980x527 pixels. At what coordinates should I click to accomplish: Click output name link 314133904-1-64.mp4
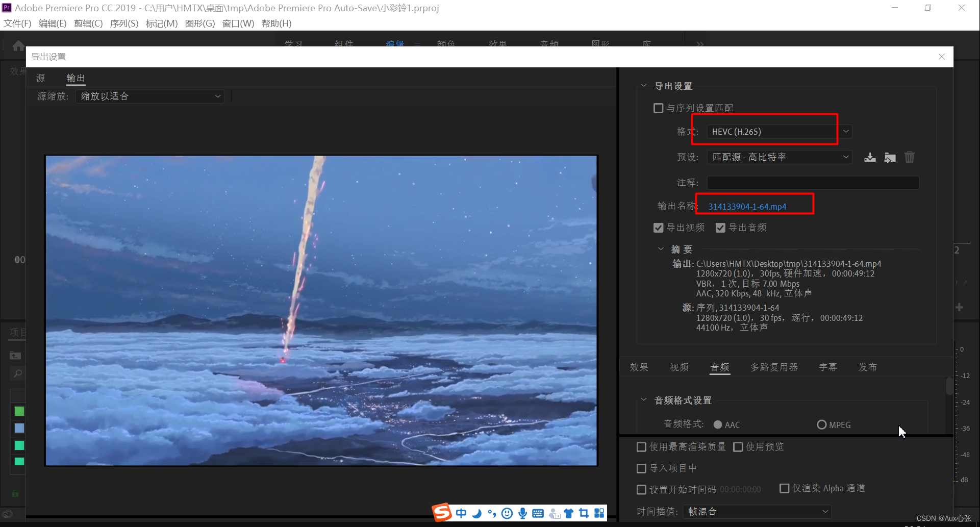coord(747,207)
